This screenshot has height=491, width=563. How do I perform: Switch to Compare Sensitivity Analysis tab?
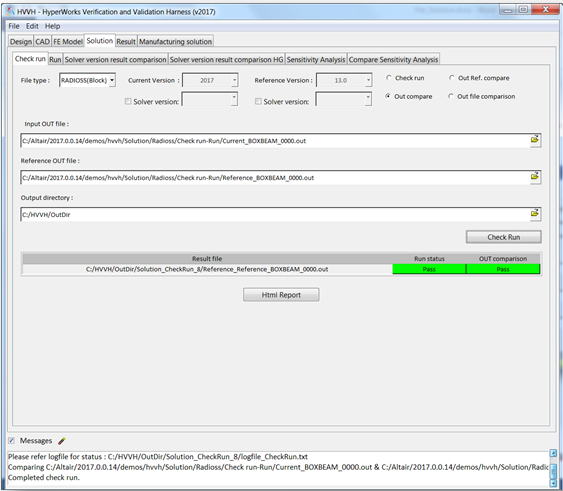394,59
